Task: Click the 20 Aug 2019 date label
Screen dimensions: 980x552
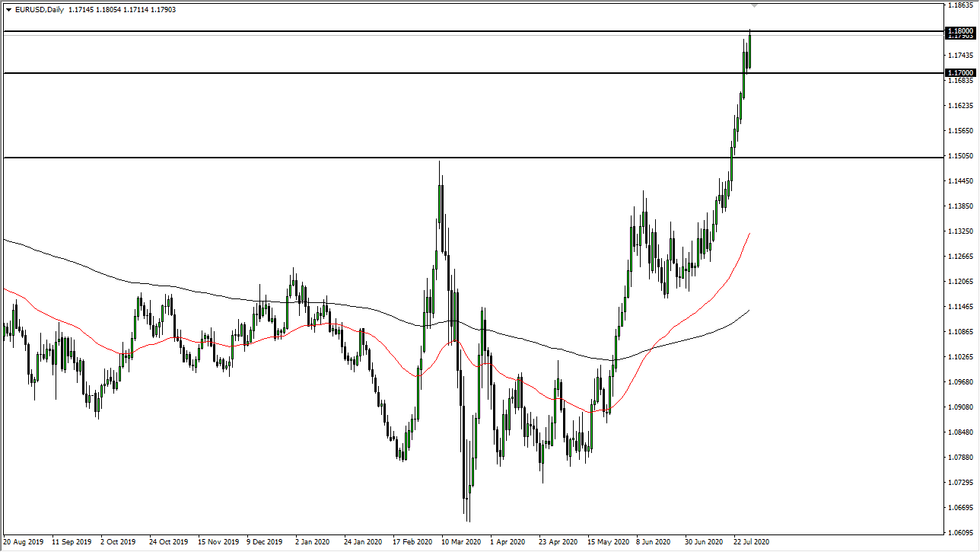Action: [x=23, y=544]
